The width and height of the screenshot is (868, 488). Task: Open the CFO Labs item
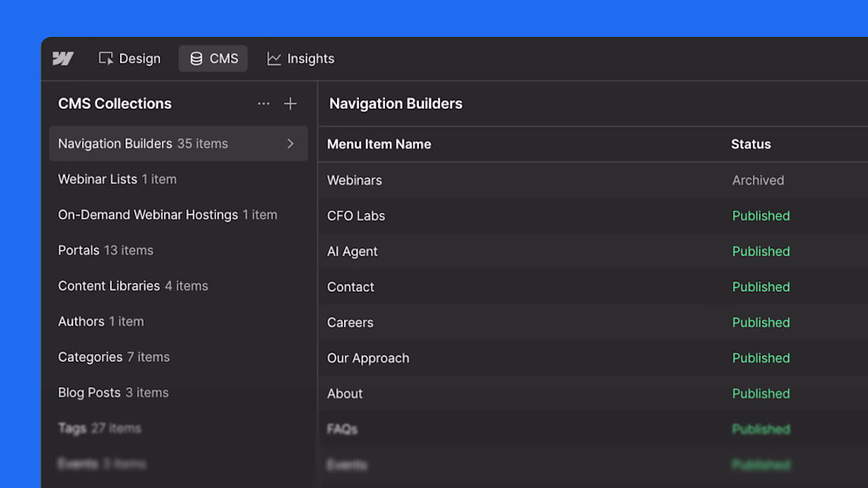(593, 216)
